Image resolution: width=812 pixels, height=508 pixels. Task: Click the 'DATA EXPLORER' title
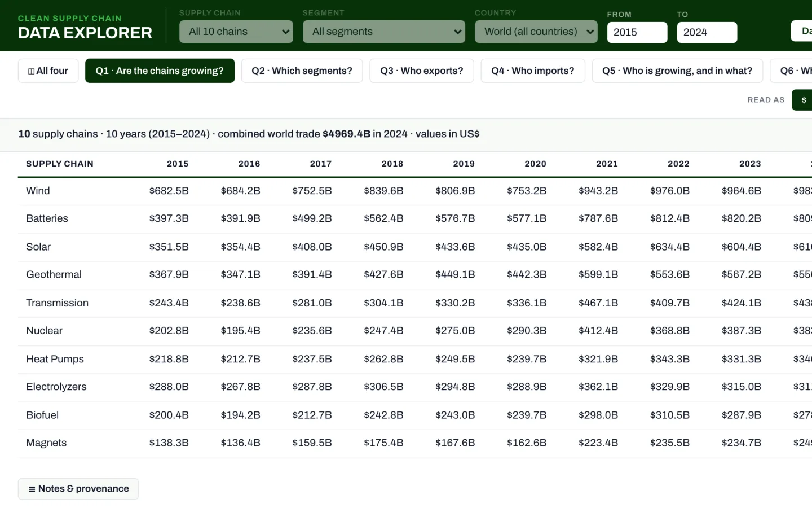click(x=85, y=33)
